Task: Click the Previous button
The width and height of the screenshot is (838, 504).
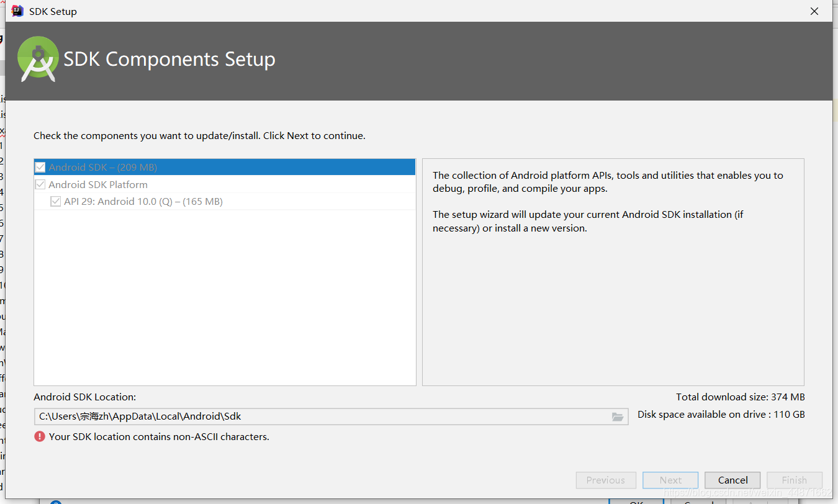Action: [606, 480]
